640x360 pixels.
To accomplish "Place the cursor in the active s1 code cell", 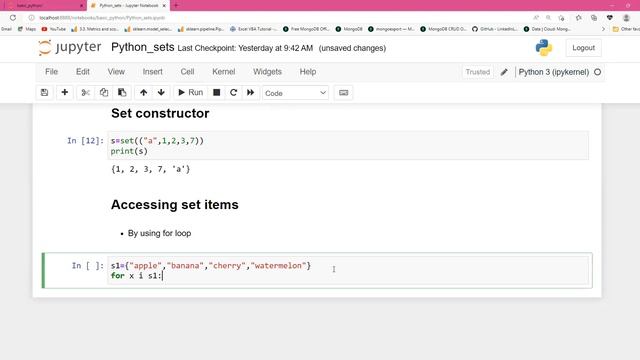I will [x=348, y=271].
